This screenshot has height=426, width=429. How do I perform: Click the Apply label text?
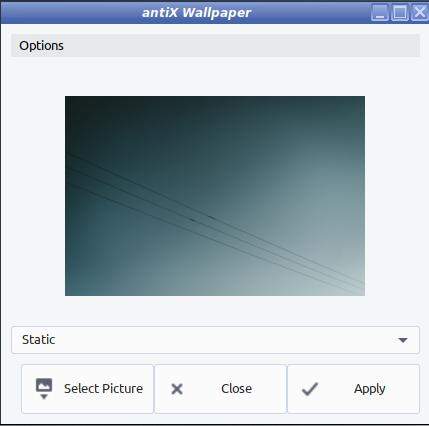[370, 389]
